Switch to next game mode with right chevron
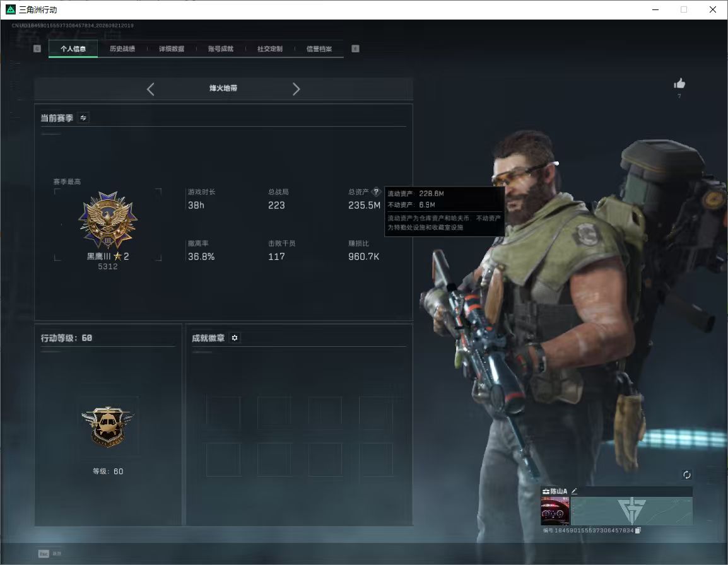Screen dimensions: 728x565 click(x=296, y=89)
